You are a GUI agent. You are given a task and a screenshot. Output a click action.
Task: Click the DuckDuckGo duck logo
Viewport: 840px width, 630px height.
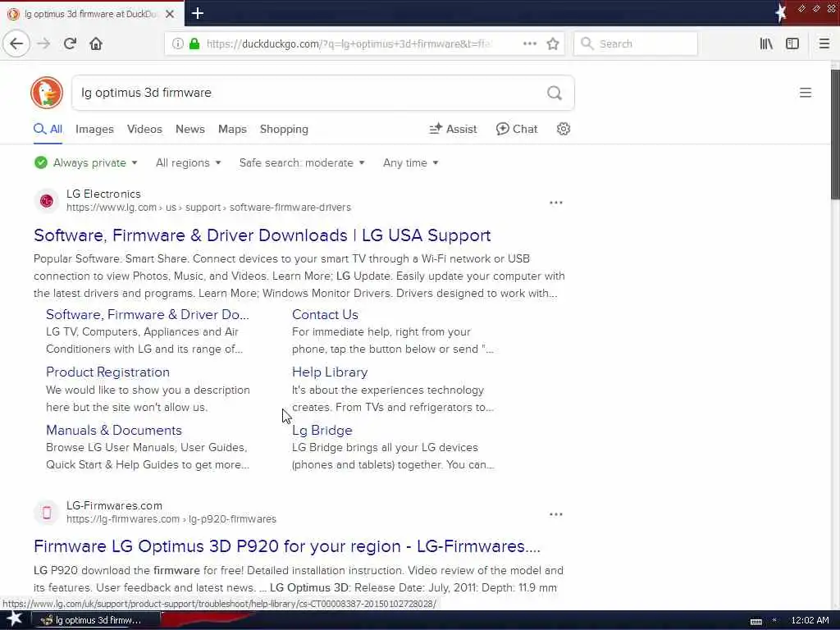47,92
